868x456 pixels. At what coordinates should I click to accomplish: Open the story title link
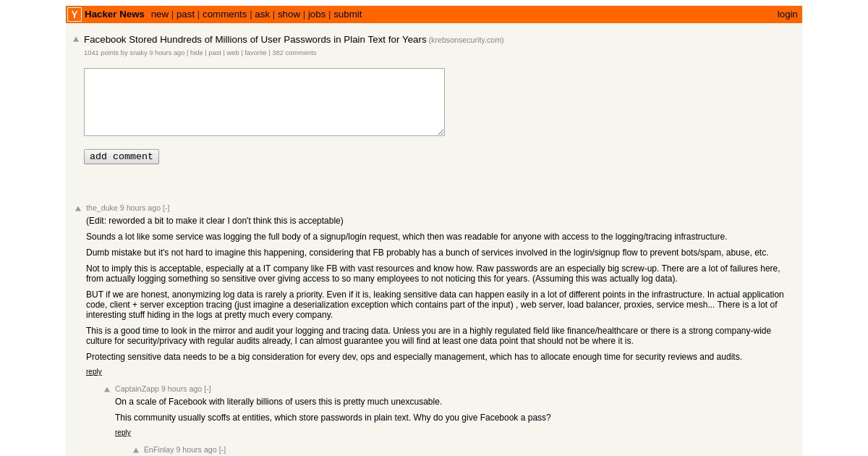[255, 40]
